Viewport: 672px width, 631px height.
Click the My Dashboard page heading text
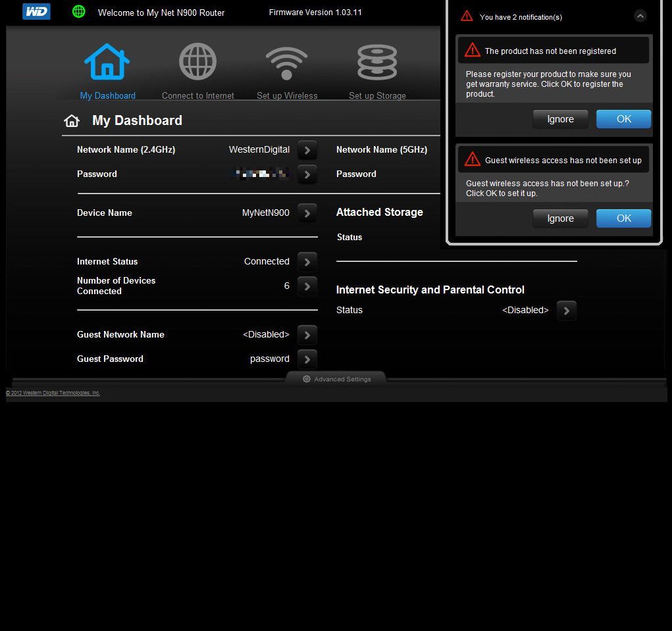click(x=137, y=120)
